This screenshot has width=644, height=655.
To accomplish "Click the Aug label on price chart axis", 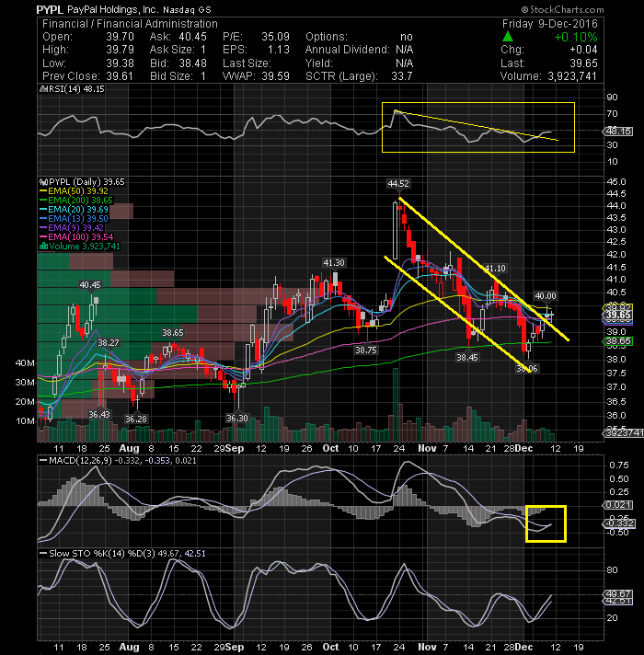I will click(129, 448).
